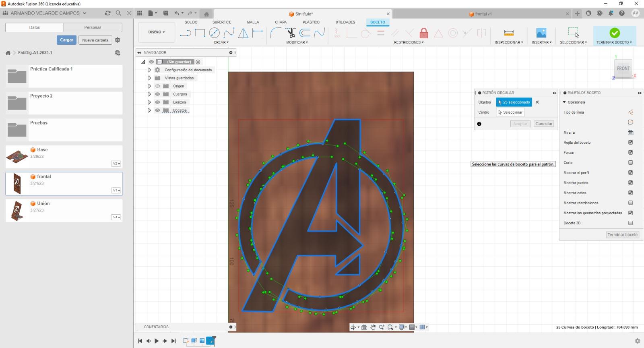Open the RESTRICCIONES dropdown menu

point(409,42)
